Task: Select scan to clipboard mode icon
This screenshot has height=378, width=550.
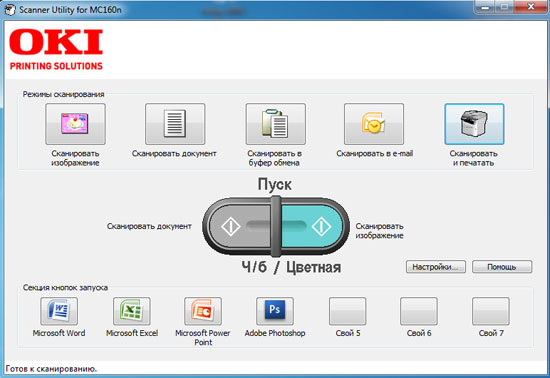Action: click(275, 124)
